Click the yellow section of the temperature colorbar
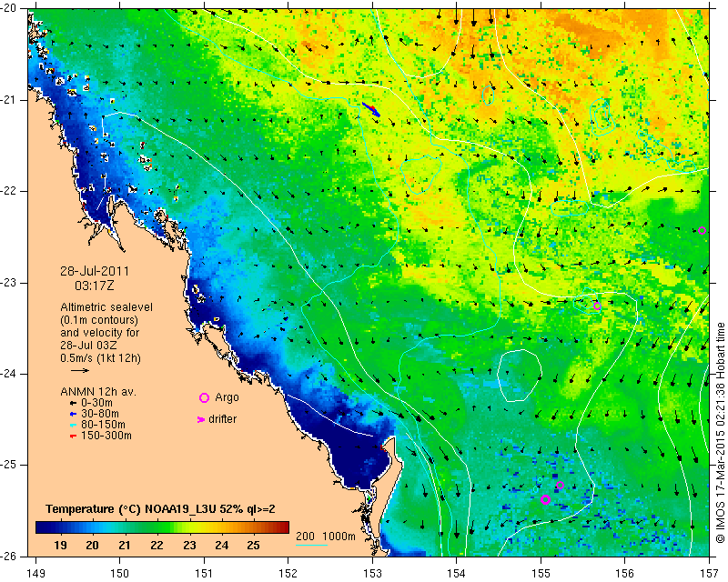 tap(202, 527)
